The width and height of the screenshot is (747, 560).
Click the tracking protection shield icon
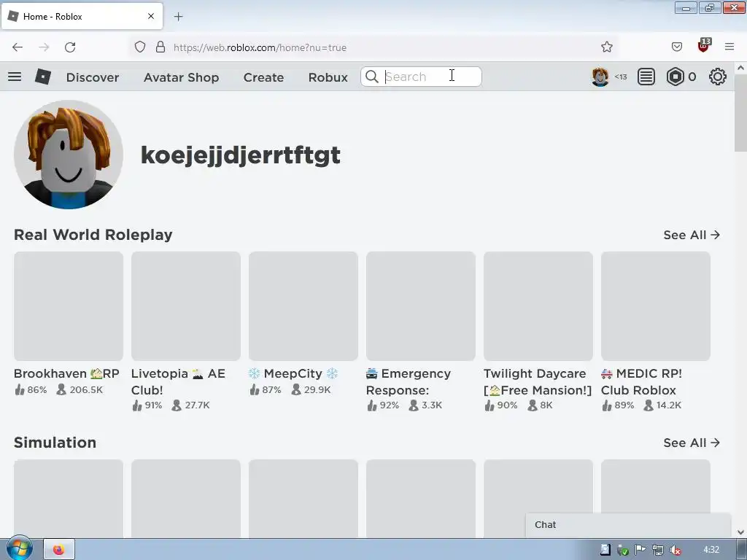139,47
